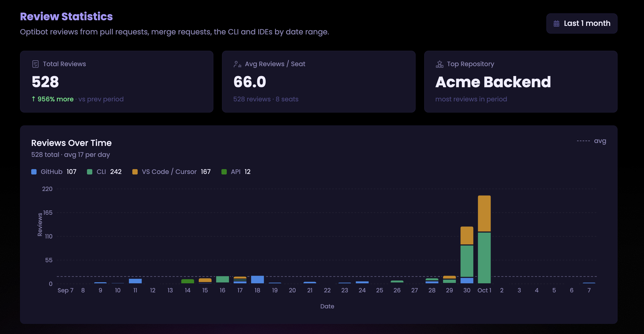Click the 220 y-axis label
The width and height of the screenshot is (644, 334).
point(47,189)
